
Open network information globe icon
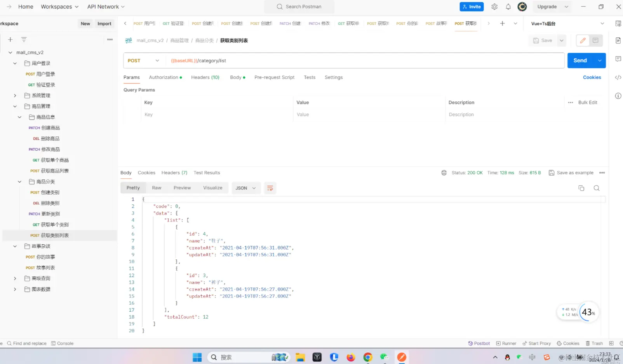click(444, 173)
